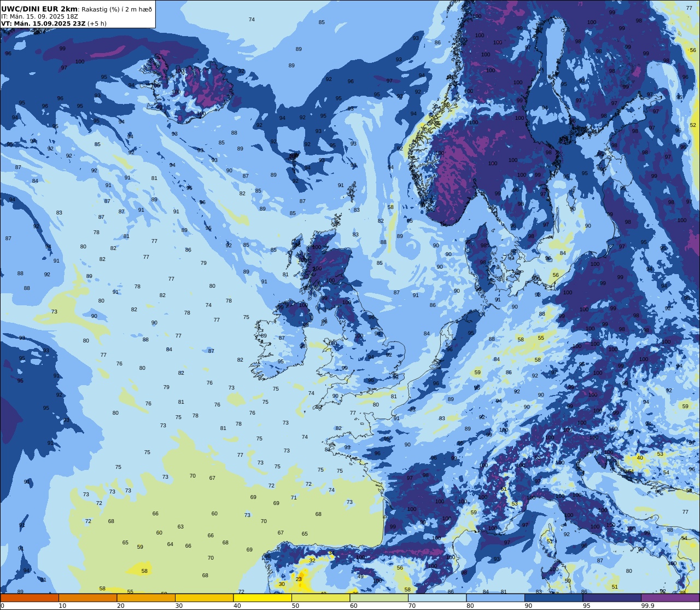Click the colorbar tick label 90
This screenshot has height=610, width=700.
tap(528, 606)
